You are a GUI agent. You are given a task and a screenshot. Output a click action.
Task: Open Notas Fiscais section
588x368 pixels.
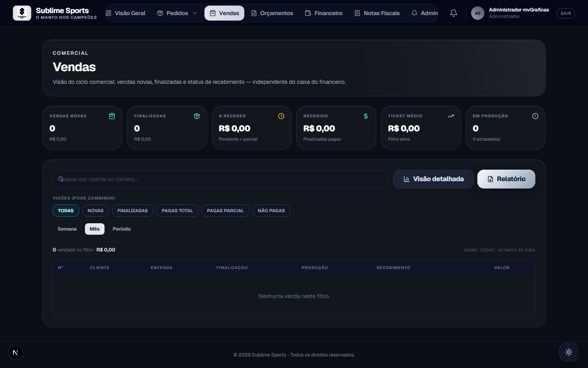pos(377,13)
